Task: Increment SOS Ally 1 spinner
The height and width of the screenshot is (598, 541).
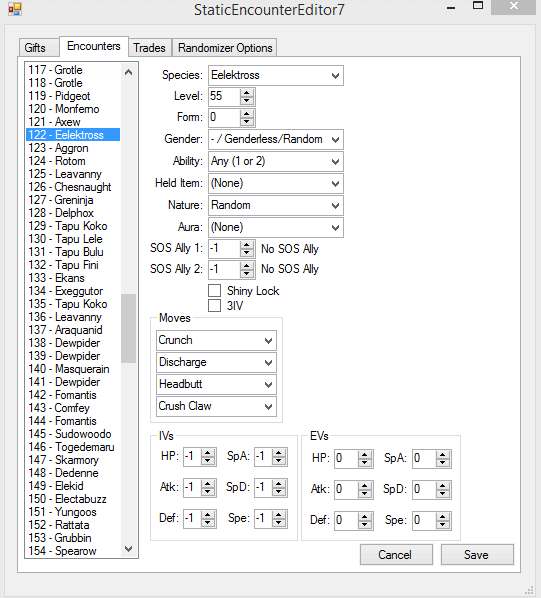Action: coord(247,245)
